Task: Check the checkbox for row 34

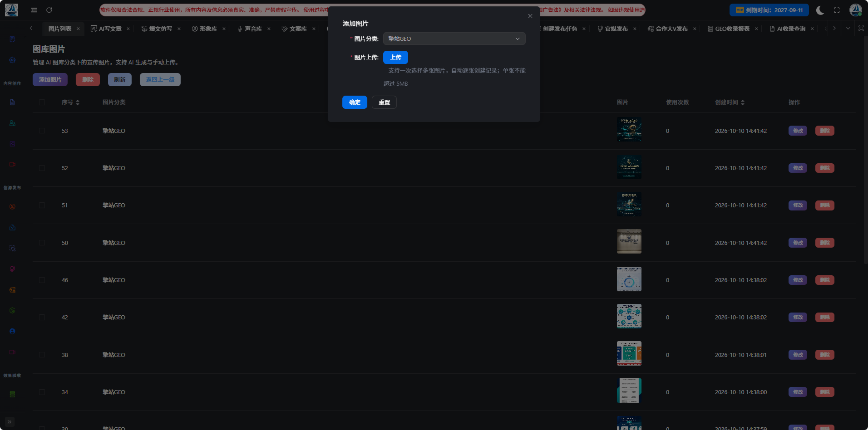Action: (x=42, y=392)
